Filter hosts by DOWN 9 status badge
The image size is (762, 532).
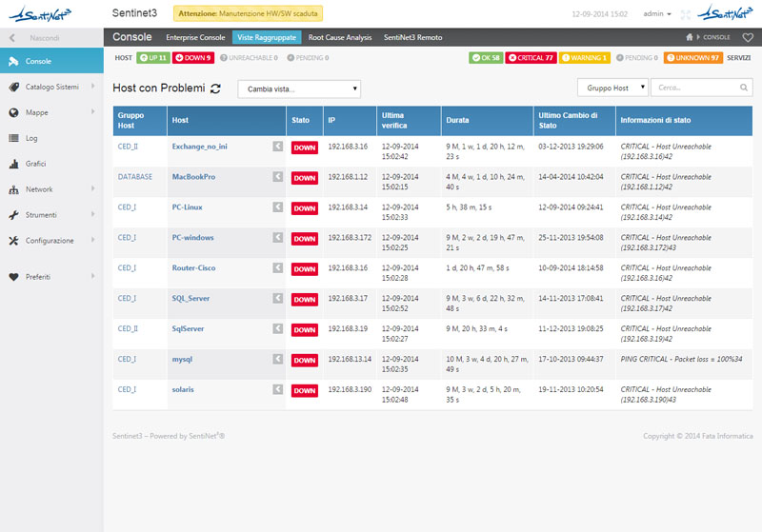pyautogui.click(x=193, y=58)
